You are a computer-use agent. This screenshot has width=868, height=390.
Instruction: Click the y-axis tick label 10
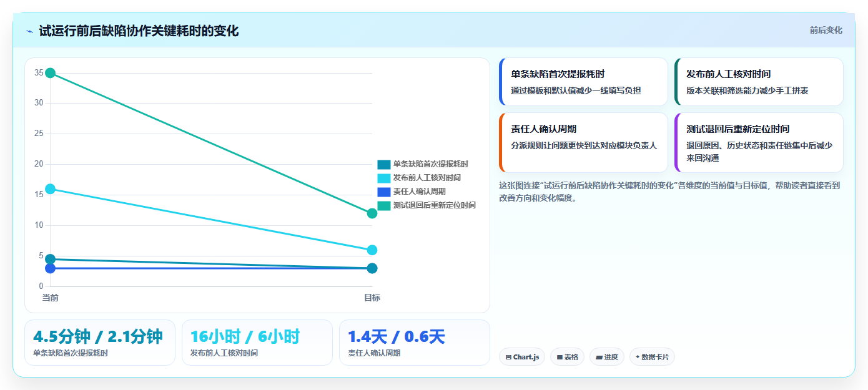(39, 225)
